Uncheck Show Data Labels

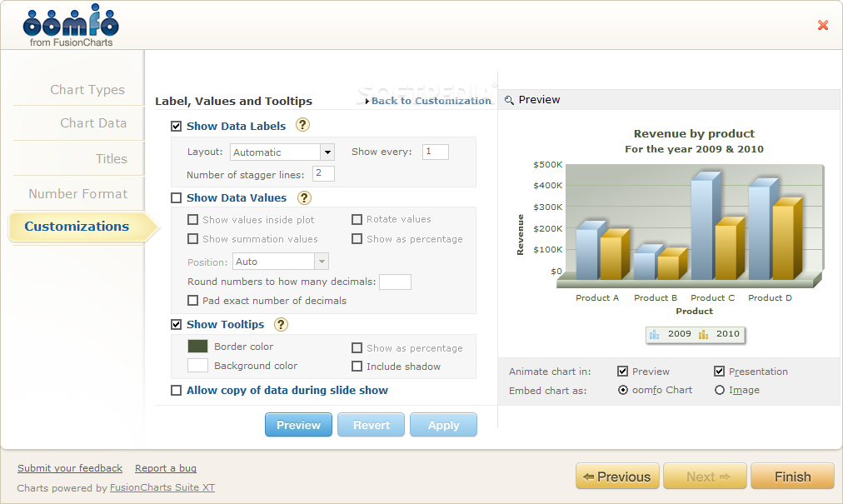coord(177,126)
